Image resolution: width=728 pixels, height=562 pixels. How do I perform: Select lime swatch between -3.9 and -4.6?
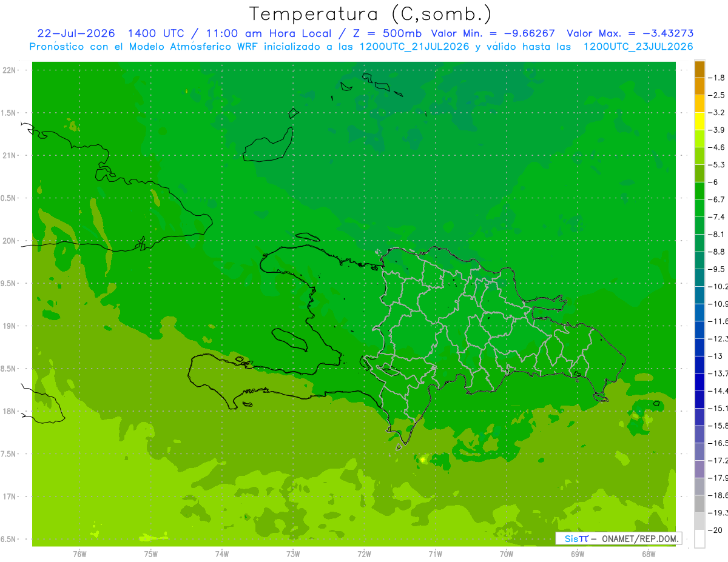699,139
